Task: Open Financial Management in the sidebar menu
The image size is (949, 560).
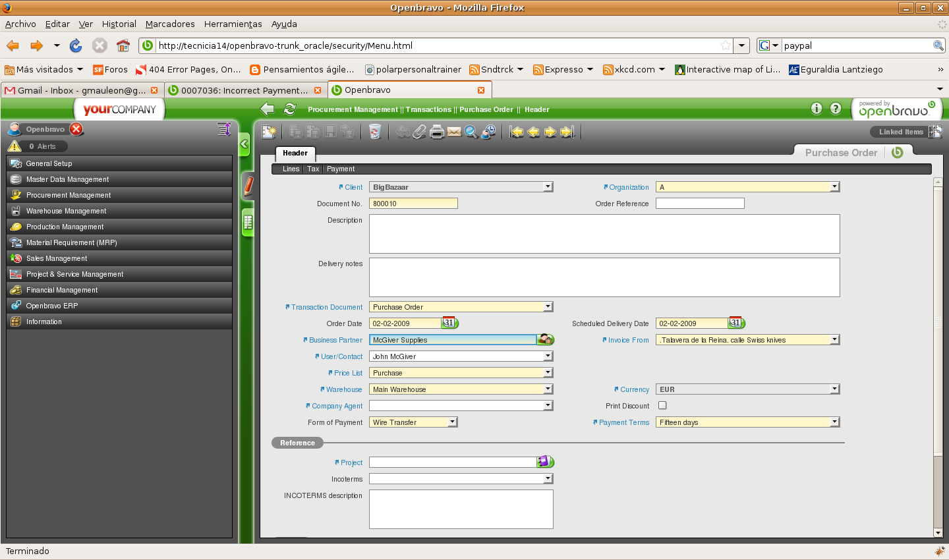Action: (62, 290)
